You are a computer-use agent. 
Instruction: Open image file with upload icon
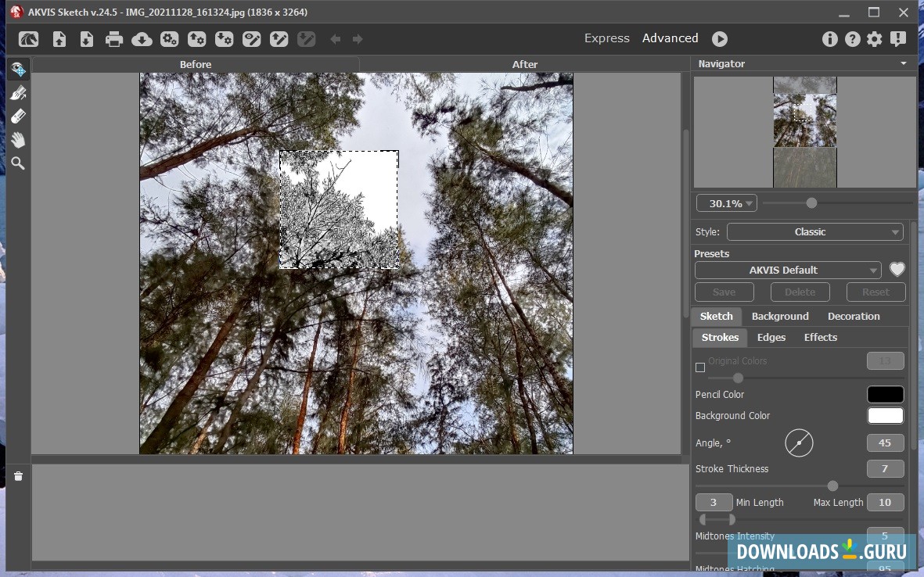(x=59, y=39)
